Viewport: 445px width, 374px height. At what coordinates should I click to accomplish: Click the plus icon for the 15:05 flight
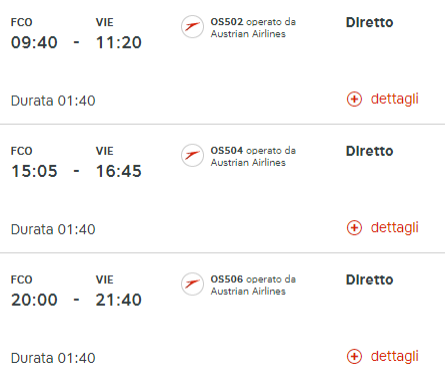pos(354,228)
